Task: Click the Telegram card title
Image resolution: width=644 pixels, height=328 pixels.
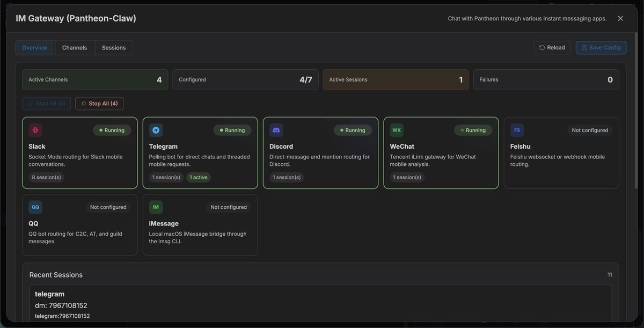Action: (163, 147)
